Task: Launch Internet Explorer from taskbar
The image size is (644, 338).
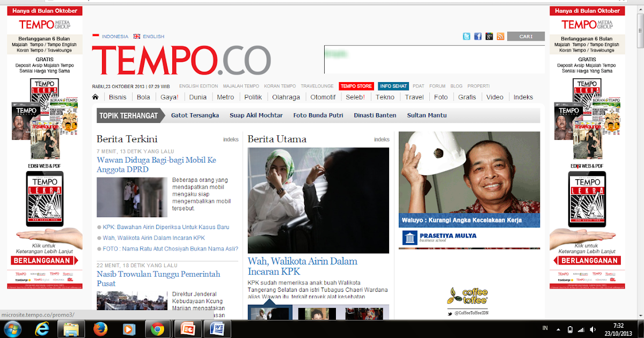Action: pos(43,329)
